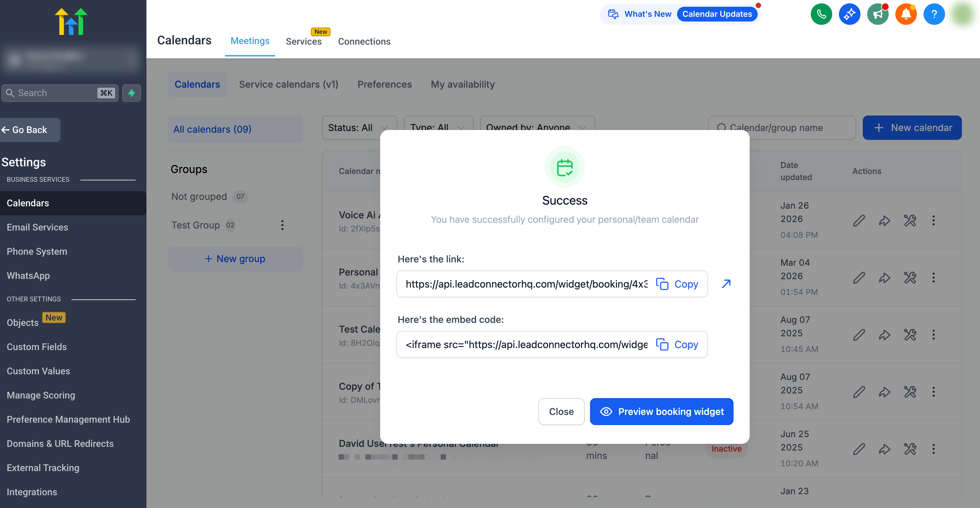980x508 pixels.
Task: Click the lightning bolt quick actions icon
Action: tap(132, 93)
